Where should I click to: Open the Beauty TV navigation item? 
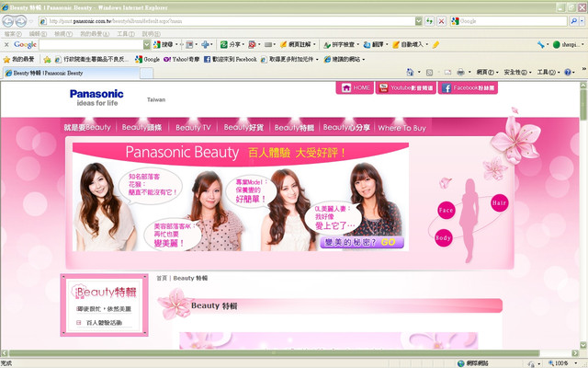[x=193, y=128]
